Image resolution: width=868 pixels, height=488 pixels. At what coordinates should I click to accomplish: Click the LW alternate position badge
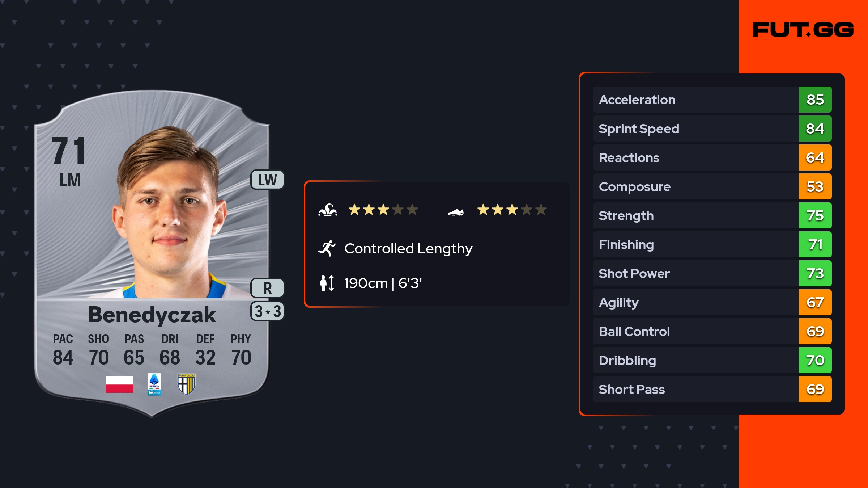(267, 180)
